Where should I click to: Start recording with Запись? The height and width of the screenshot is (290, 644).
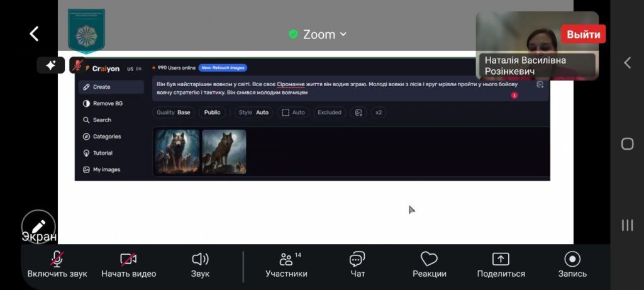(572, 264)
